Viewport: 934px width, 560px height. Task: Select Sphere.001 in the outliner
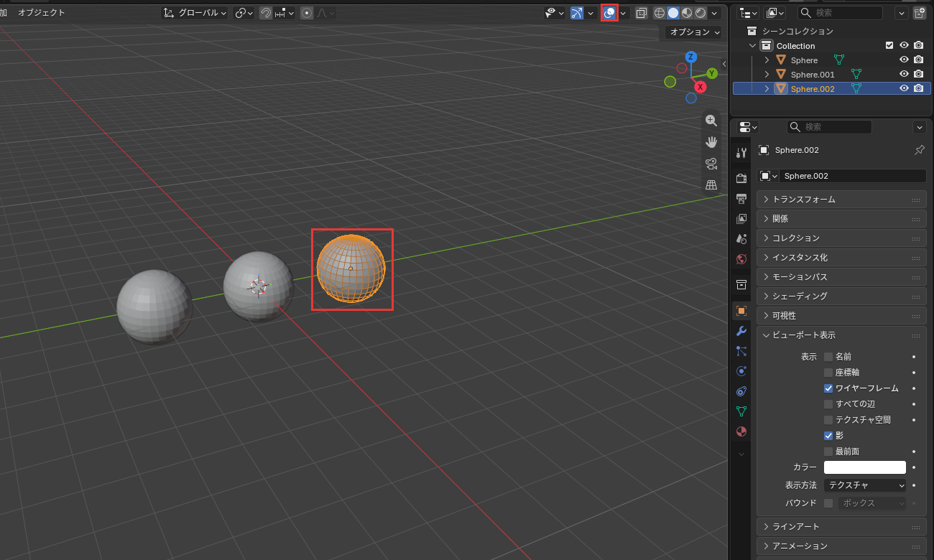point(813,75)
